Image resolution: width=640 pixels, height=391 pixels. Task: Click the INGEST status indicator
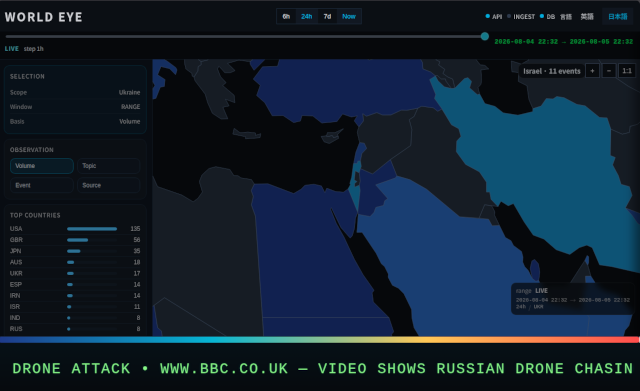coord(521,17)
